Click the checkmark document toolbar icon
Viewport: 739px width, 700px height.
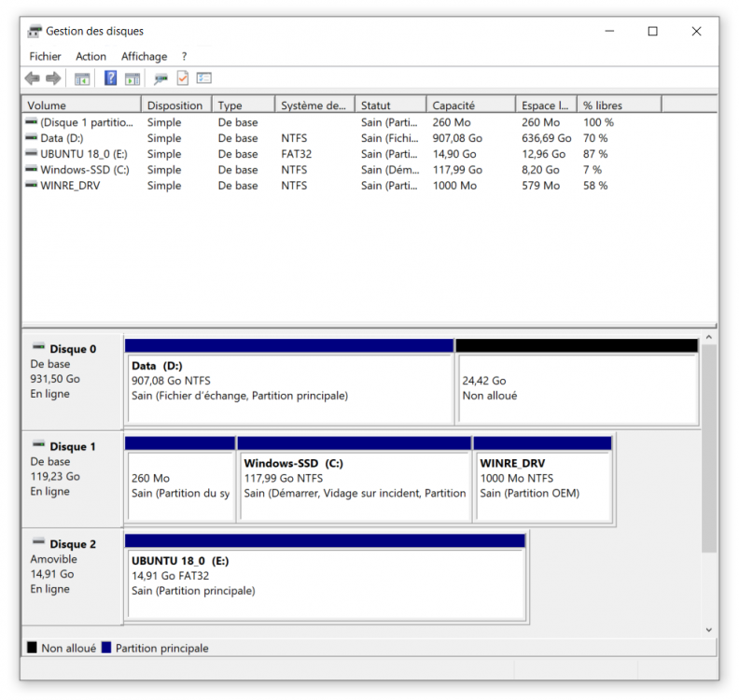coord(183,78)
